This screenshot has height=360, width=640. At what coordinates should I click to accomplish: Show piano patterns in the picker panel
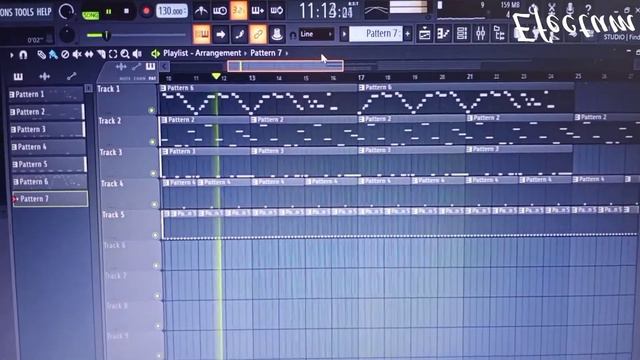(x=18, y=77)
